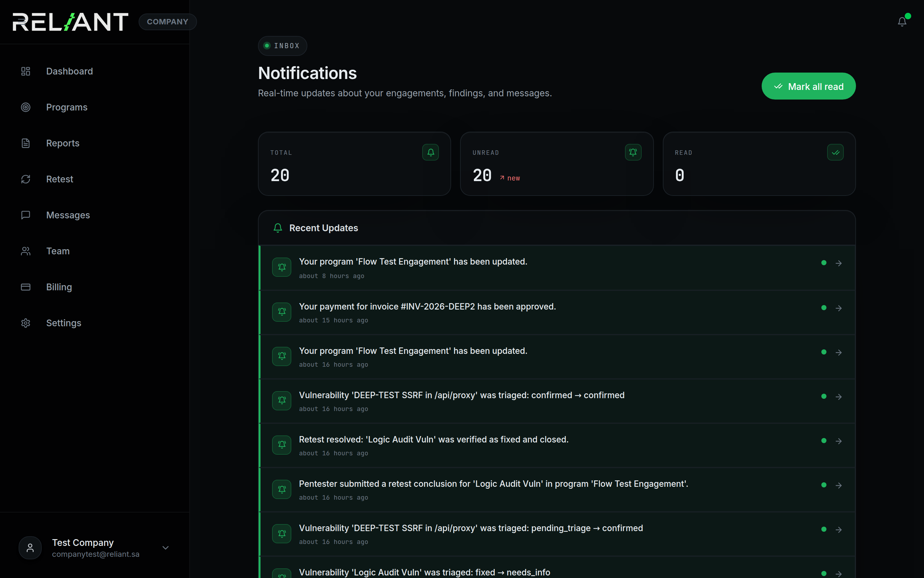Screen dimensions: 924x578
Task: Click the Read notifications card
Action: [x=759, y=164]
